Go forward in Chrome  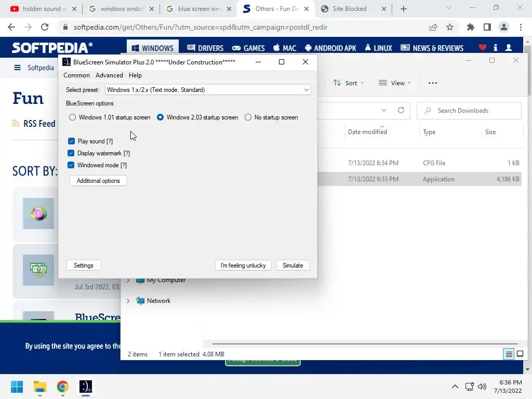(28, 27)
